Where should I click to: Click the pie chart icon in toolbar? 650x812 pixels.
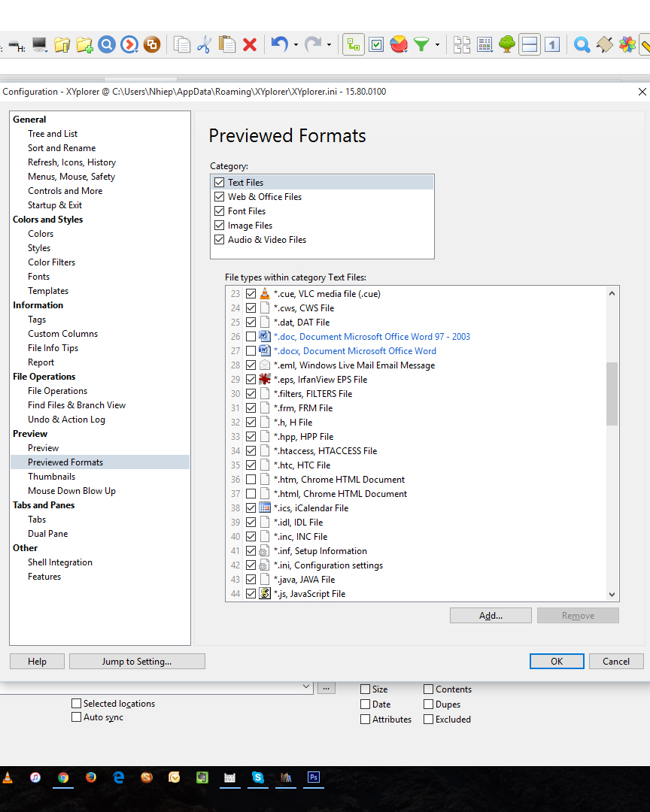(399, 45)
